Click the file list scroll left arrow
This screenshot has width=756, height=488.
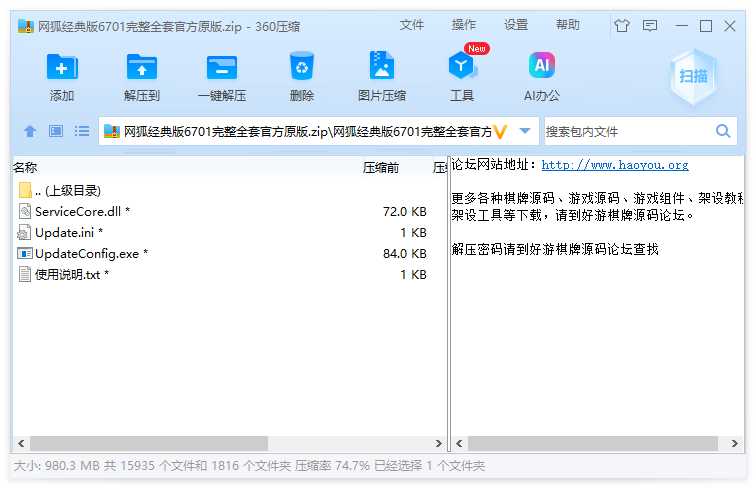[x=21, y=443]
